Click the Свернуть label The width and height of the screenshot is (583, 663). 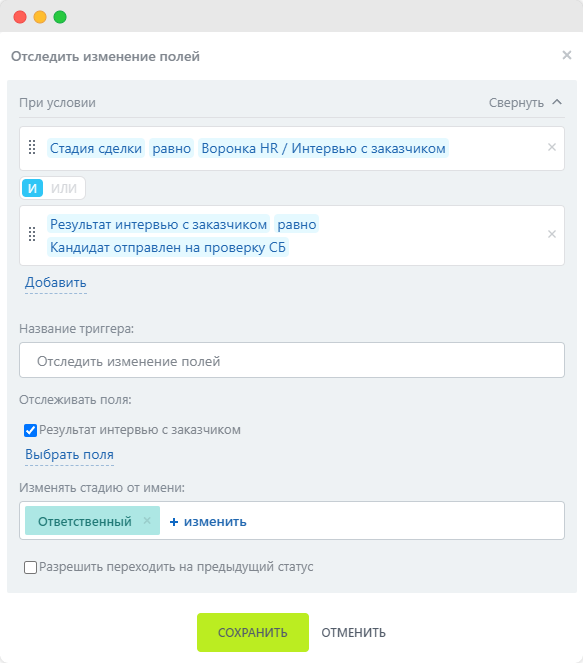point(516,103)
